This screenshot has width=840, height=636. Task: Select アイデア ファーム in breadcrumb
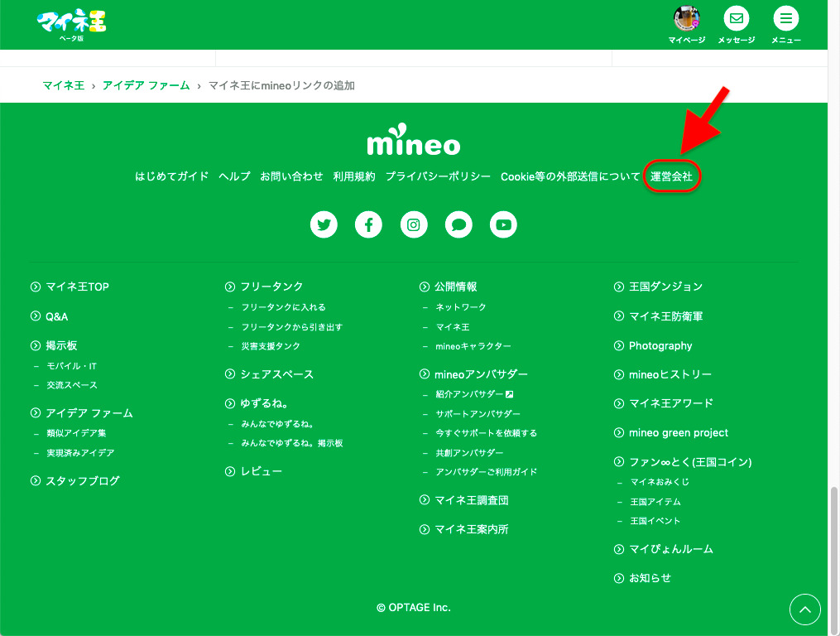[146, 85]
